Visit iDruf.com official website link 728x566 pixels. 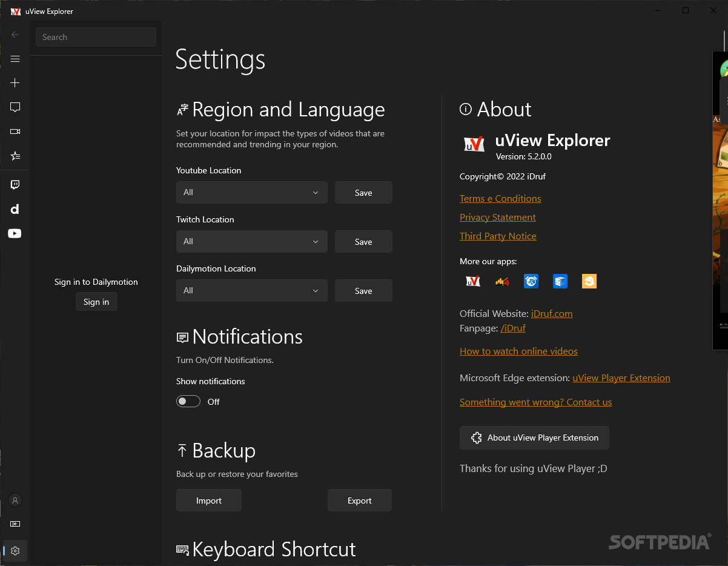(x=552, y=313)
